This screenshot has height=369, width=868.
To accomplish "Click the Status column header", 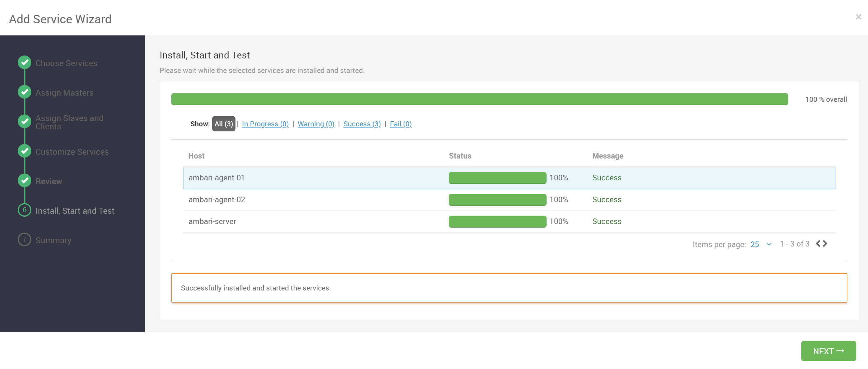I will click(460, 156).
